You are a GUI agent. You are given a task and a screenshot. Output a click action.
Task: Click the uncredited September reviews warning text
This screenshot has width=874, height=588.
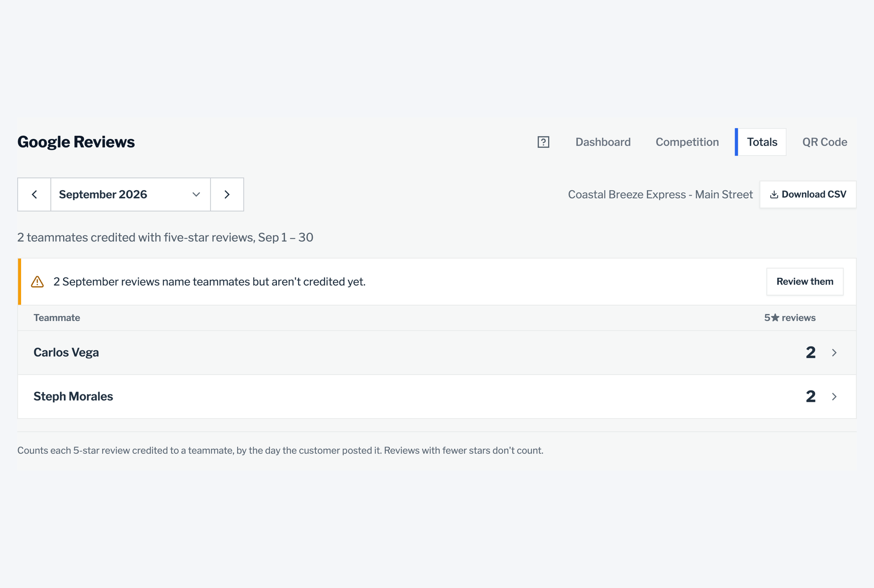tap(209, 282)
